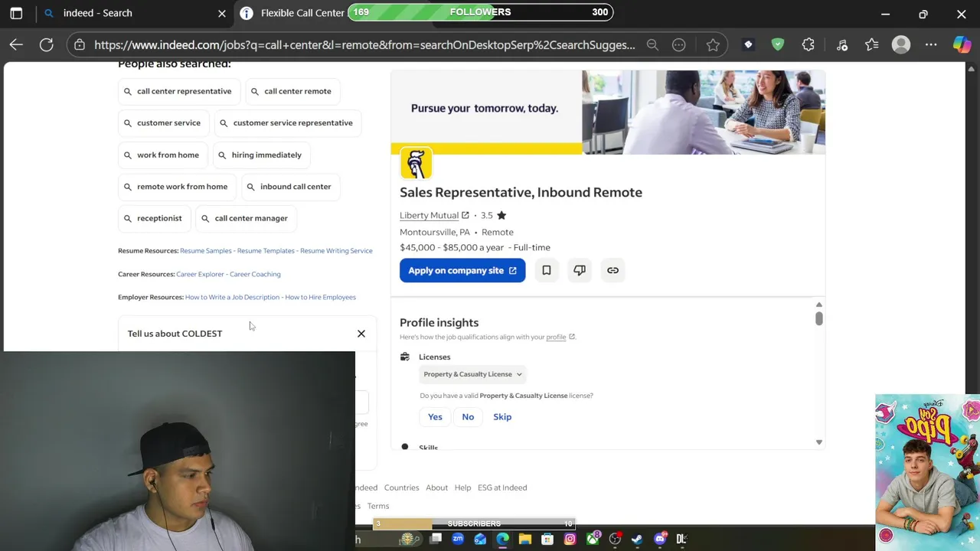Open Discord from the taskbar
The image size is (980, 551).
pyautogui.click(x=660, y=540)
